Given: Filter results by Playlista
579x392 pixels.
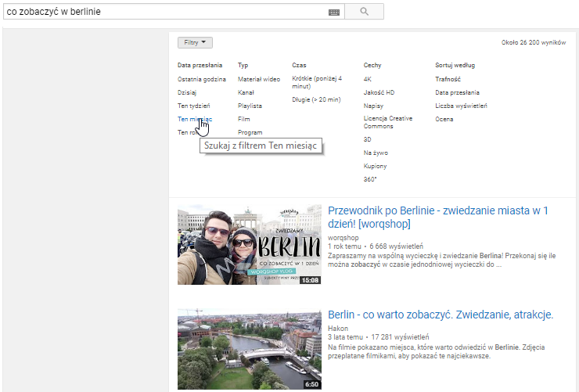Looking at the screenshot, I should tap(250, 106).
